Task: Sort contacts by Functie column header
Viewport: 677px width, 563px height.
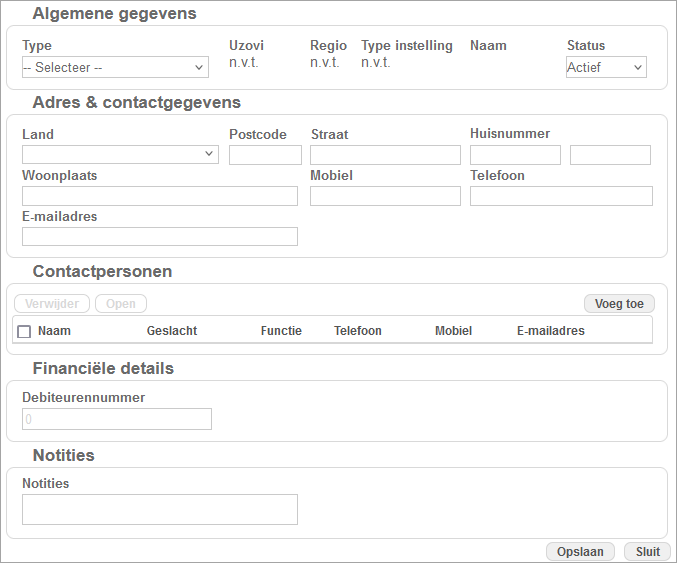Action: point(281,331)
